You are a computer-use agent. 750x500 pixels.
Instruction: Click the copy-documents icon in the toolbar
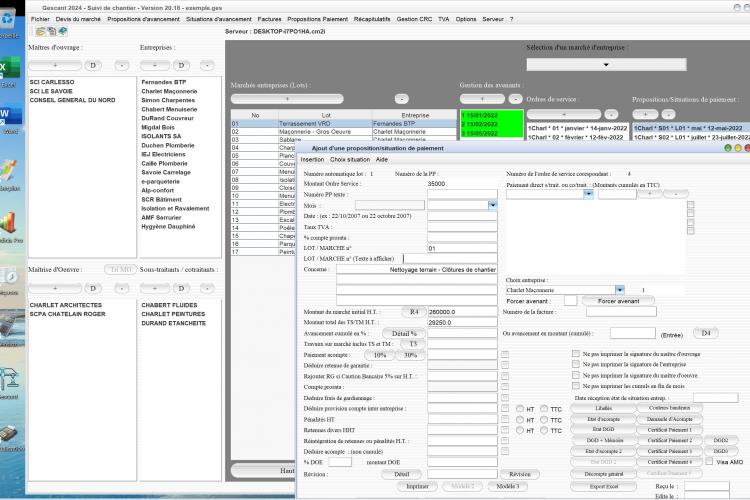[52, 32]
